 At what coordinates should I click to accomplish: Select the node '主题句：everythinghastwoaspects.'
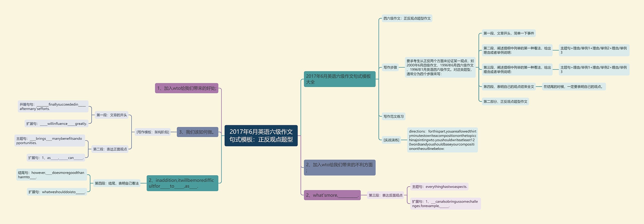click(439, 187)
